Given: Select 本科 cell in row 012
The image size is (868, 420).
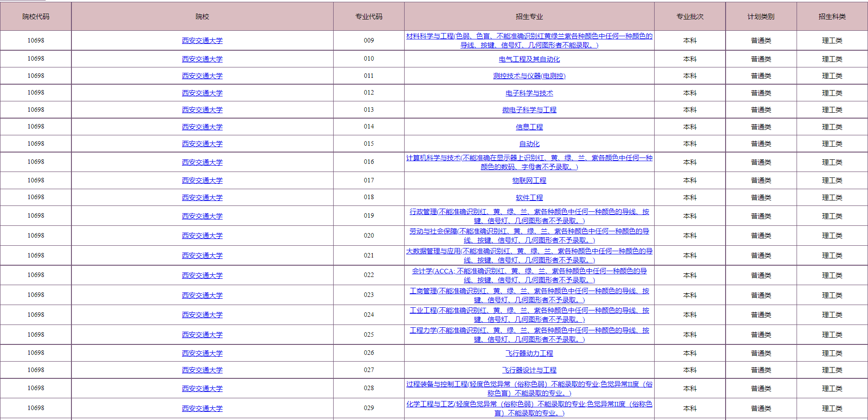Looking at the screenshot, I should pos(690,93).
